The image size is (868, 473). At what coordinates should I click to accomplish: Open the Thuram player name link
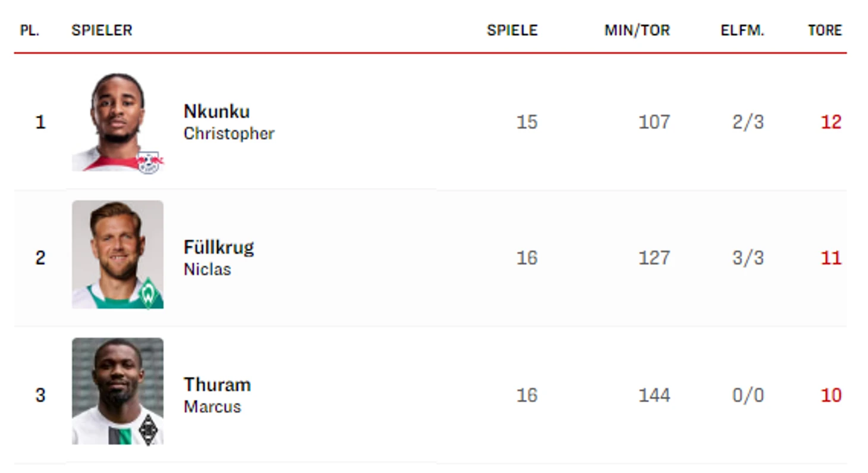pyautogui.click(x=217, y=384)
